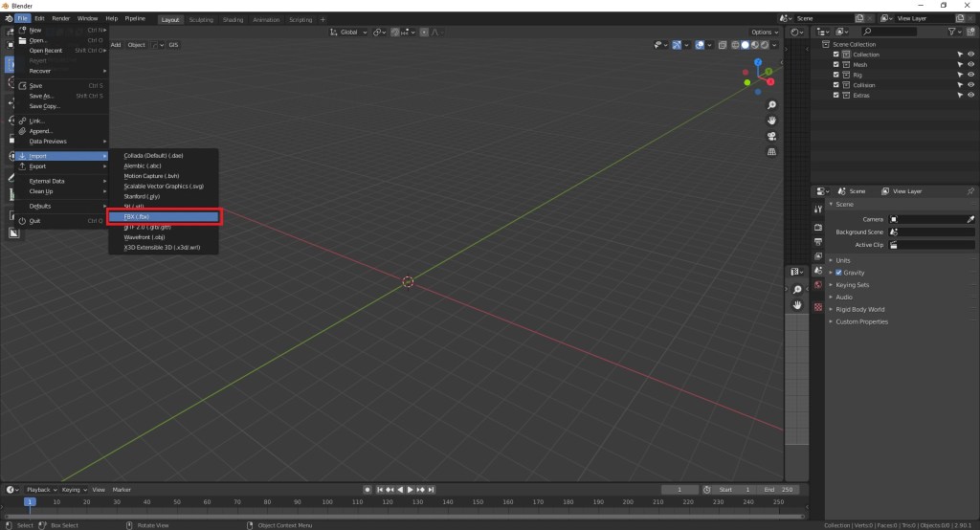Toggle the camera view icon in viewport
The width and height of the screenshot is (980, 530).
(x=771, y=136)
